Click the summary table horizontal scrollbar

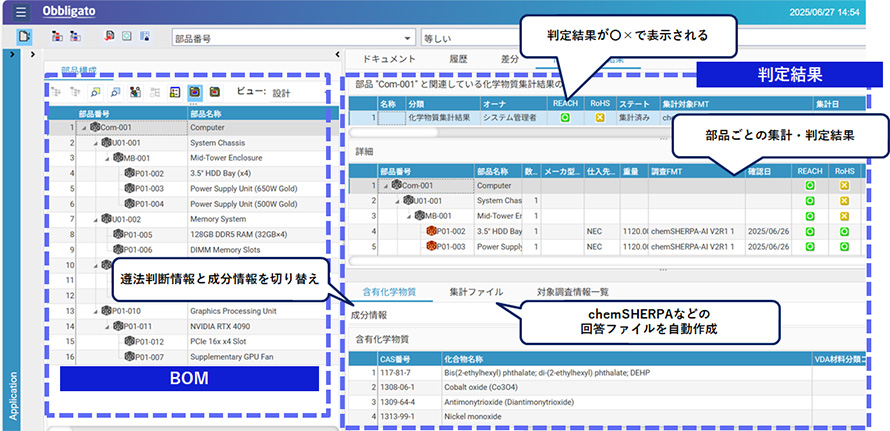click(393, 132)
